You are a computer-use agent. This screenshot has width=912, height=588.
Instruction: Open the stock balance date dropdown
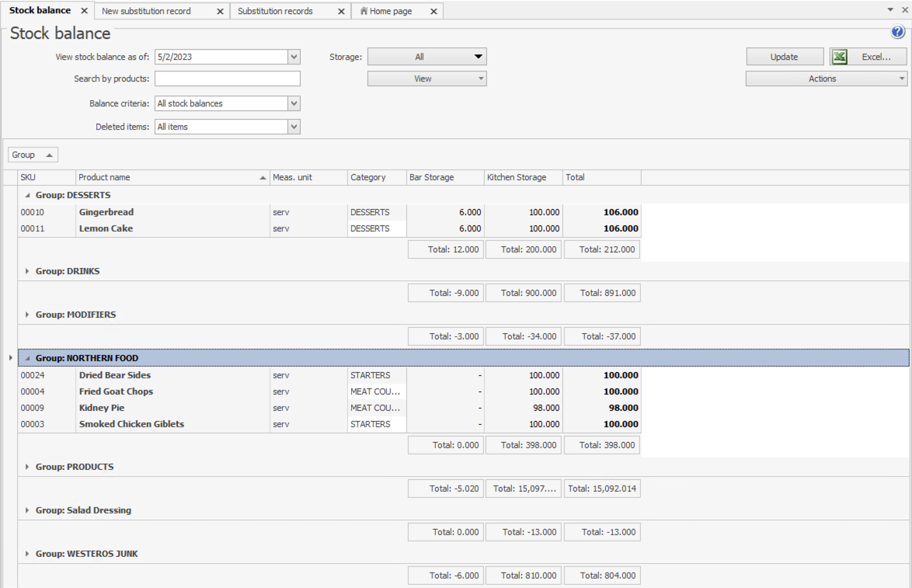[294, 57]
